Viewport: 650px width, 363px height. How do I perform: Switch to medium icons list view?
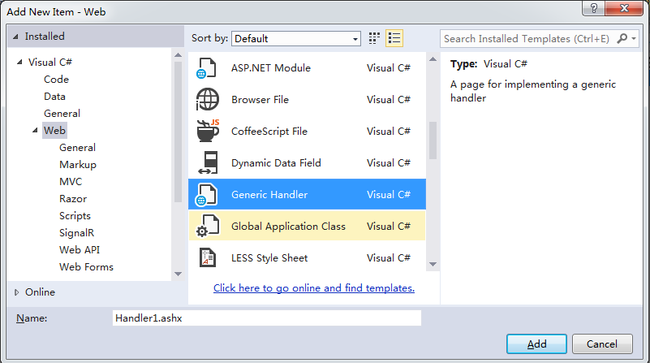[x=394, y=39]
